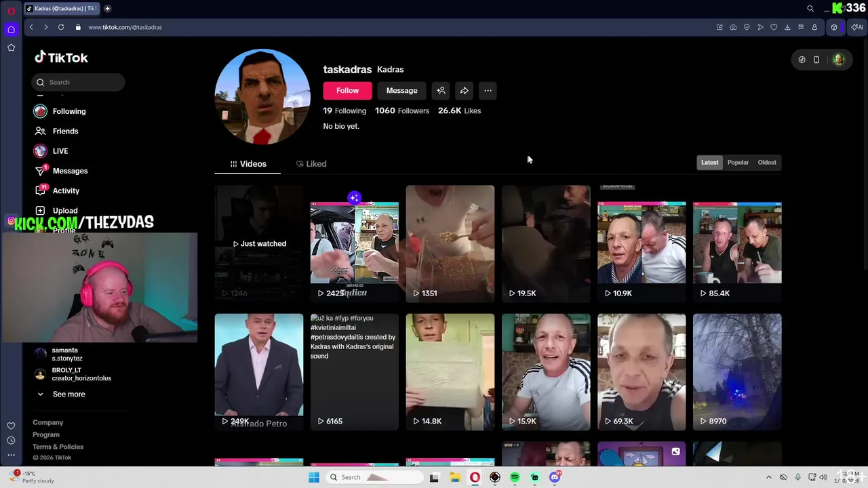Click the tiktok.com address bar URL
Viewport: 868px width, 488px height.
125,27
